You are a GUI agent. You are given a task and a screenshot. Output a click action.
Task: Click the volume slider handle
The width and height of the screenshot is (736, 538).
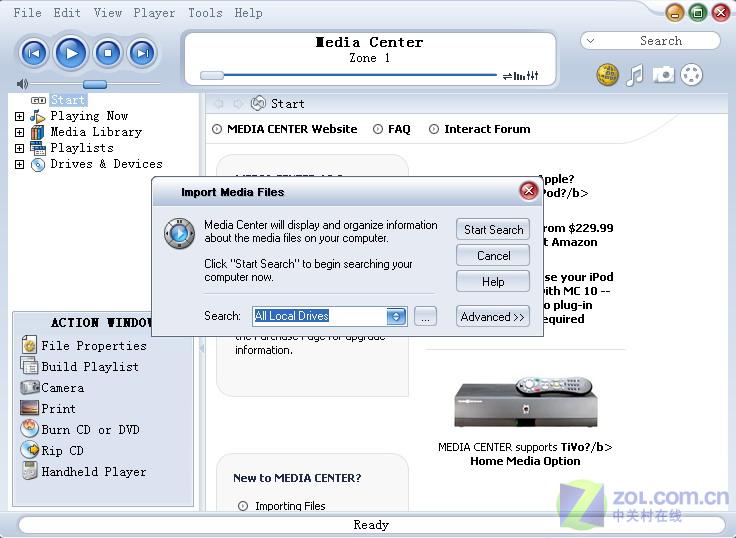(95, 85)
